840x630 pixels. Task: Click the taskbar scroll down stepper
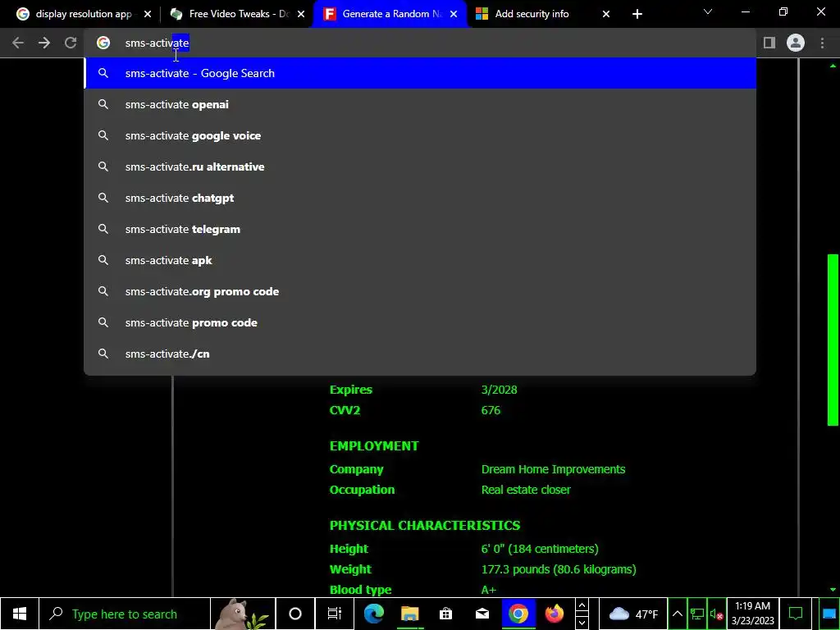tap(582, 623)
